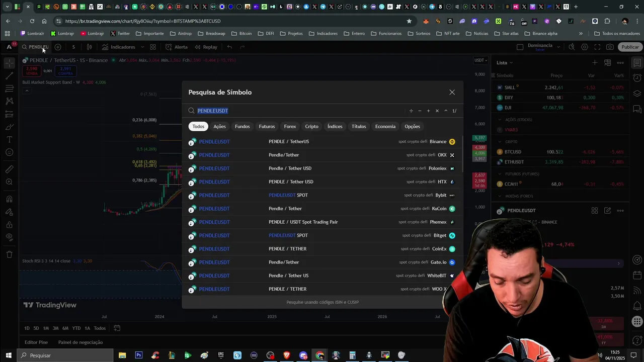Choose PENDLEUSDT result from Bitget
Image resolution: width=644 pixels, height=362 pixels.
point(322,235)
